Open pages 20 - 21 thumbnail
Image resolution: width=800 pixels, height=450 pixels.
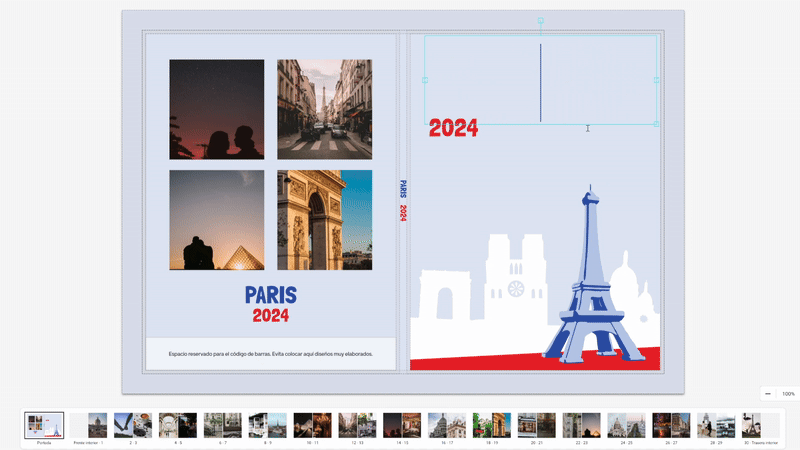point(537,426)
